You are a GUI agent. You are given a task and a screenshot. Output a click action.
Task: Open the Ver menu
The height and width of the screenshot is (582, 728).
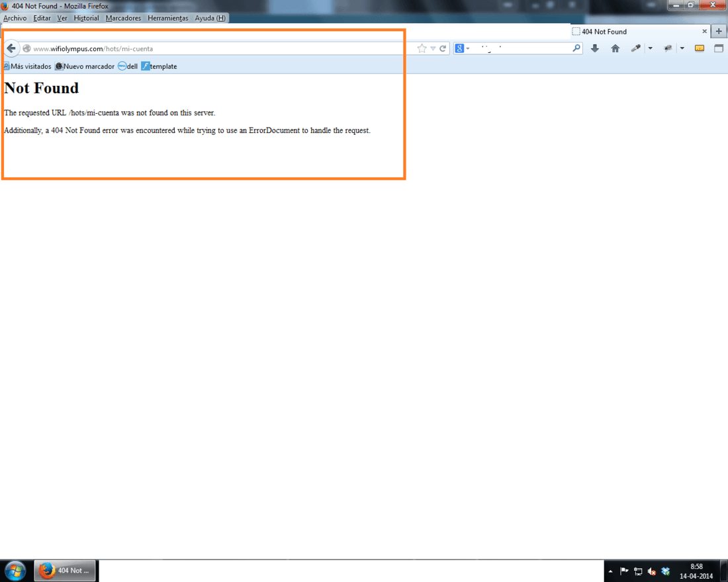[x=62, y=18]
